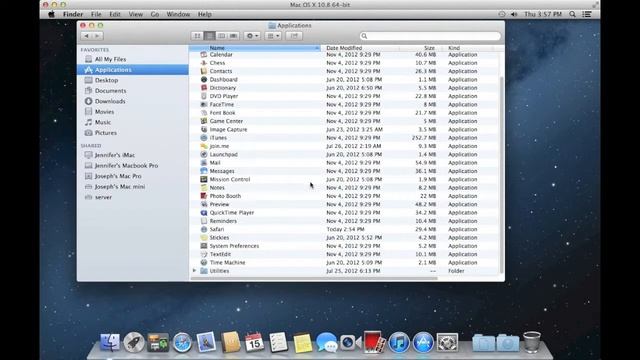Select server in the Shared list

click(133, 197)
